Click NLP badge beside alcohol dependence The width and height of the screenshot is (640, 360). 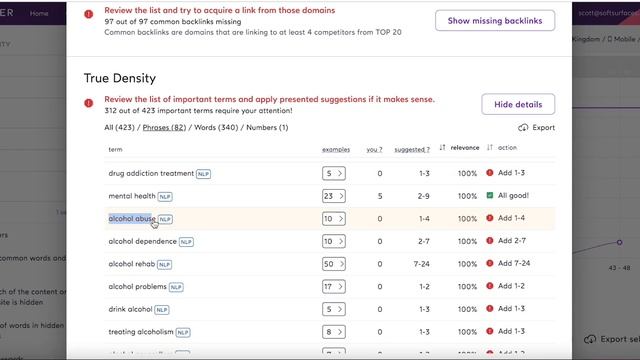[186, 242]
